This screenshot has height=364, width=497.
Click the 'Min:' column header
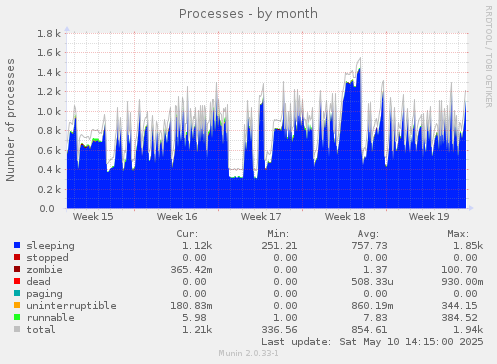point(278,234)
